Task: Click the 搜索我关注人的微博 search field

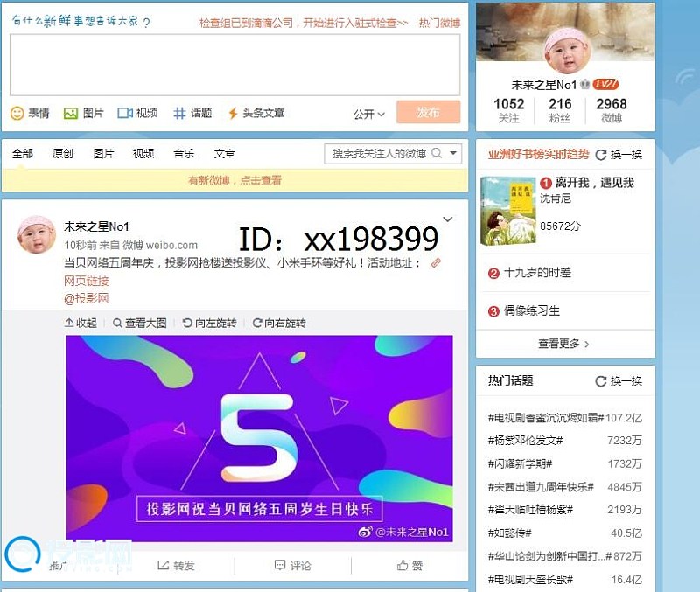Action: (379, 153)
